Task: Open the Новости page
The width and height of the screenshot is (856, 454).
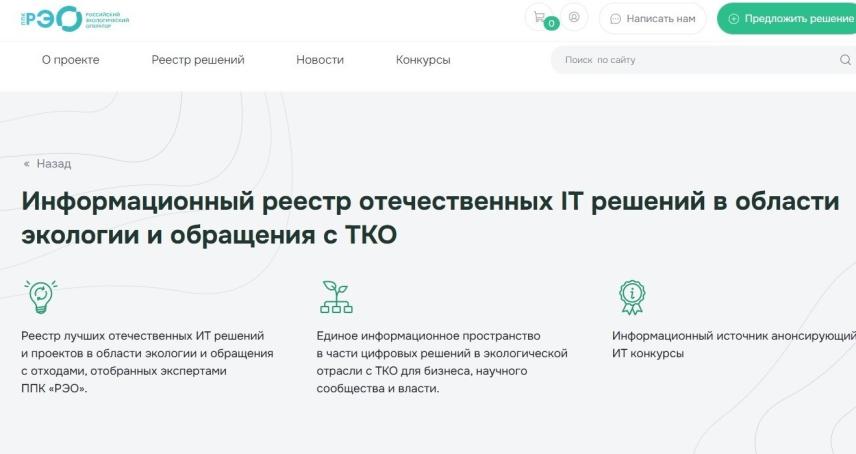Action: tap(319, 60)
